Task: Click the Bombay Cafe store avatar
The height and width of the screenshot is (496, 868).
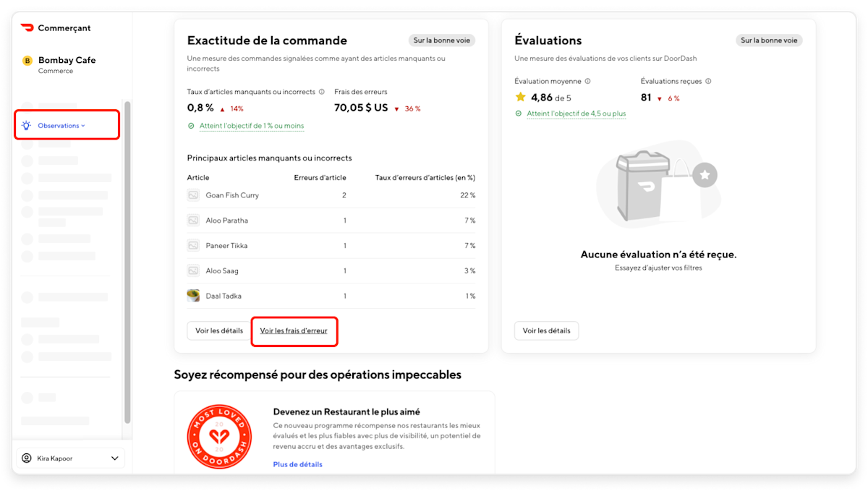Action: click(x=27, y=61)
